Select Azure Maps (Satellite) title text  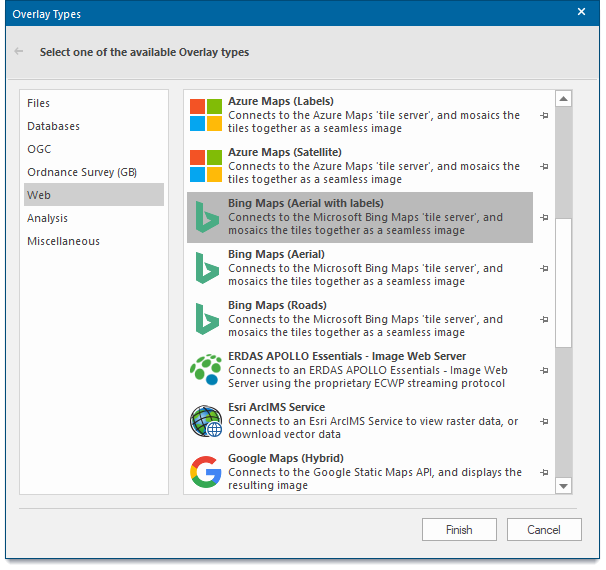click(285, 152)
